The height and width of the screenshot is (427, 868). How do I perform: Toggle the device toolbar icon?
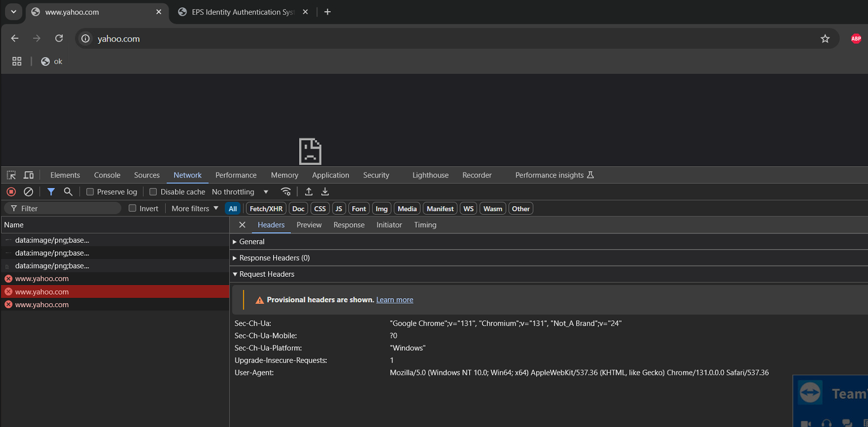click(x=29, y=175)
